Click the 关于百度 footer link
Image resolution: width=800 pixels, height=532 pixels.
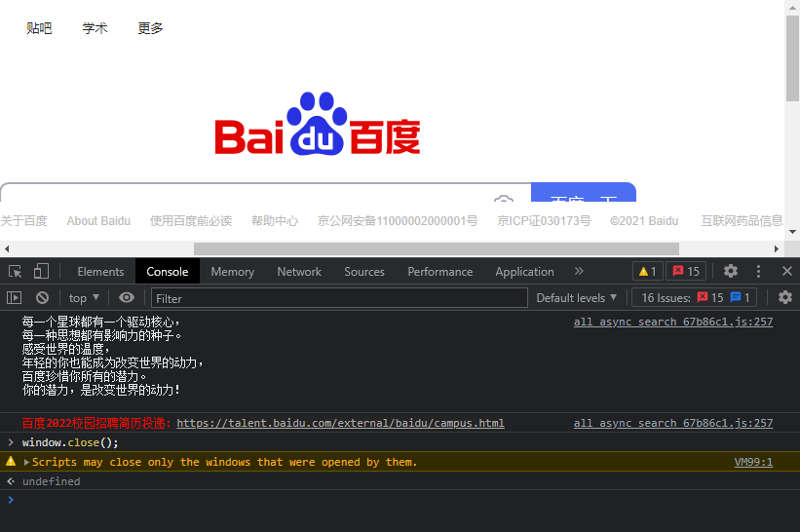(x=23, y=221)
